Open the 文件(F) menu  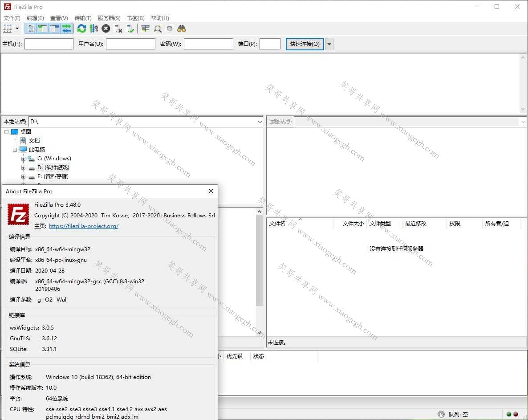pyautogui.click(x=12, y=18)
